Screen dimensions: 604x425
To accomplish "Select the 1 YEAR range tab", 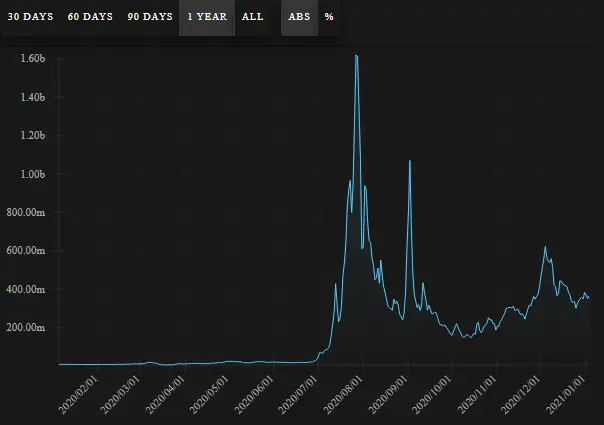I will [x=207, y=17].
